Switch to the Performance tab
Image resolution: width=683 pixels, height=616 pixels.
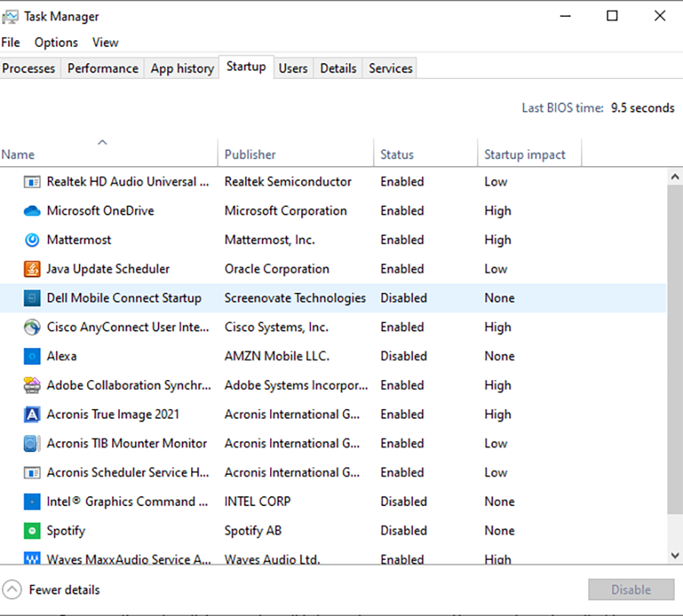(102, 68)
